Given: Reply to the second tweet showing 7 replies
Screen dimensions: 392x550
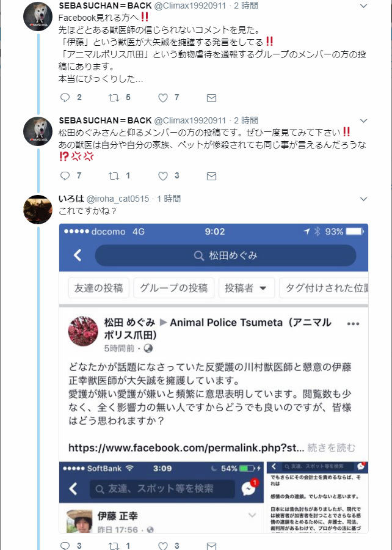Looking at the screenshot, I should 65,176.
